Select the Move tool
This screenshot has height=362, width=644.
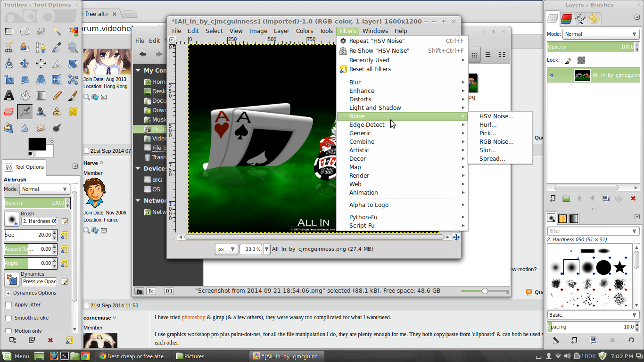[25, 63]
